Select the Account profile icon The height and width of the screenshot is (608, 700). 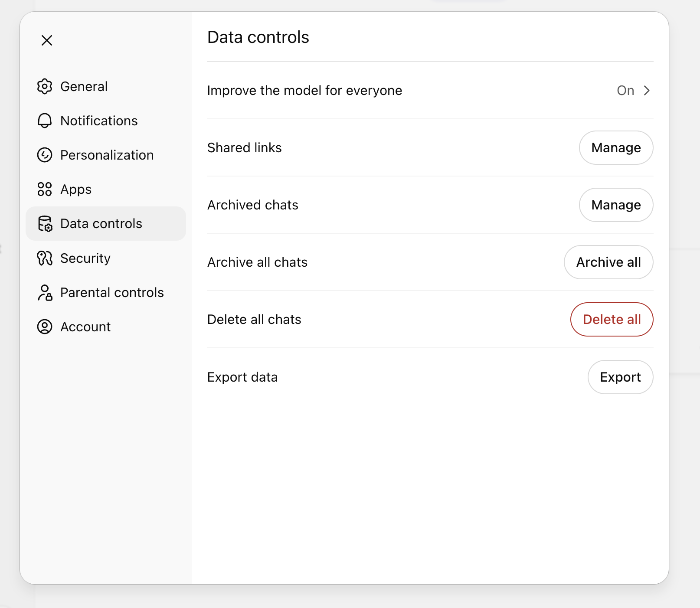[44, 327]
